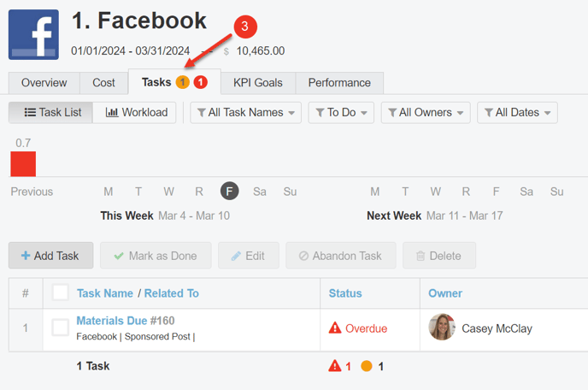Screen dimensions: 588x390
Task: Select Friday in Next Week
Action: click(x=496, y=192)
